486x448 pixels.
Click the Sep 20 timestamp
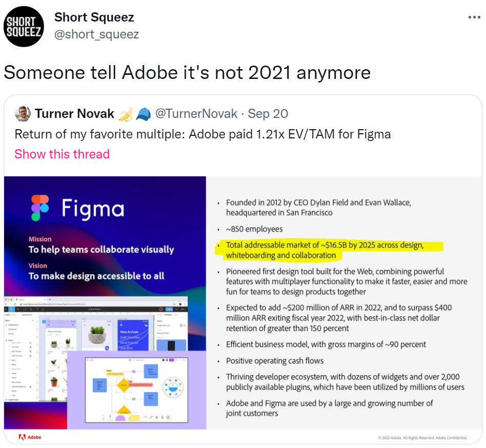[x=268, y=114]
